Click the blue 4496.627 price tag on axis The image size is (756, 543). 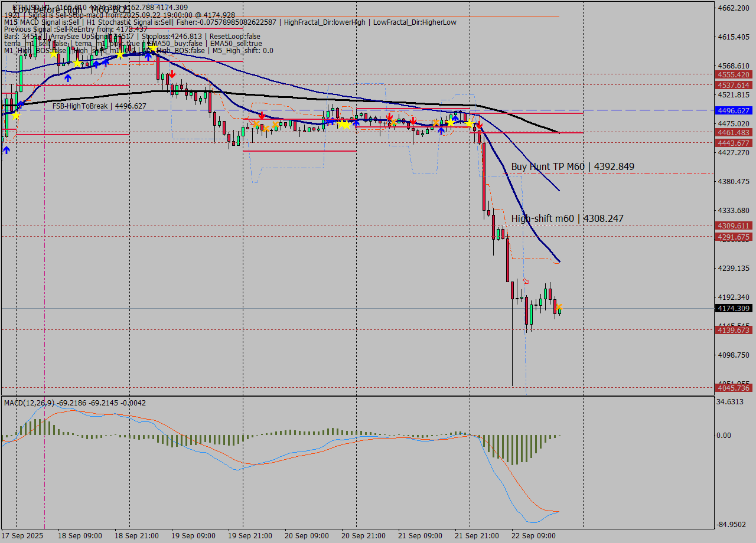[x=732, y=110]
